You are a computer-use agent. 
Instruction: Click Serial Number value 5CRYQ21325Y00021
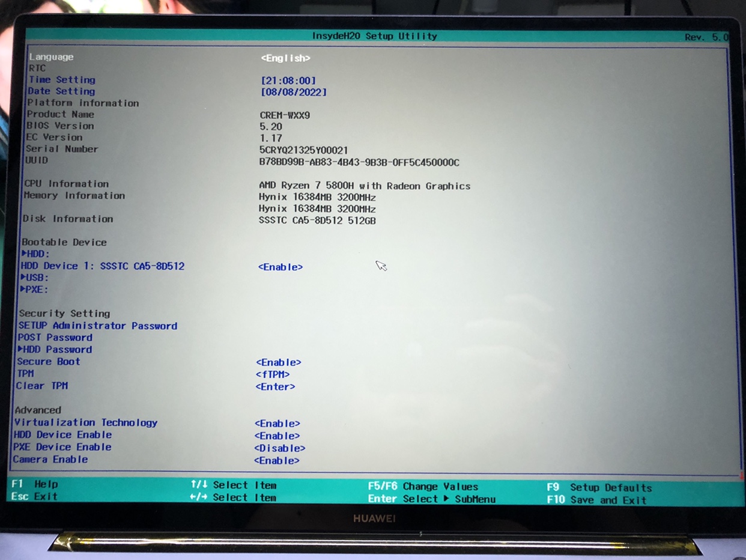(x=303, y=150)
